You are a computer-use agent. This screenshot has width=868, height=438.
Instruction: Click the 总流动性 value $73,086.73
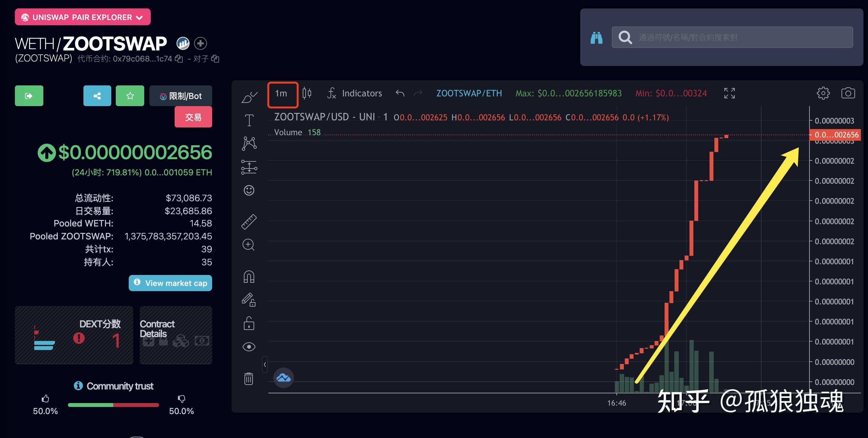[189, 198]
